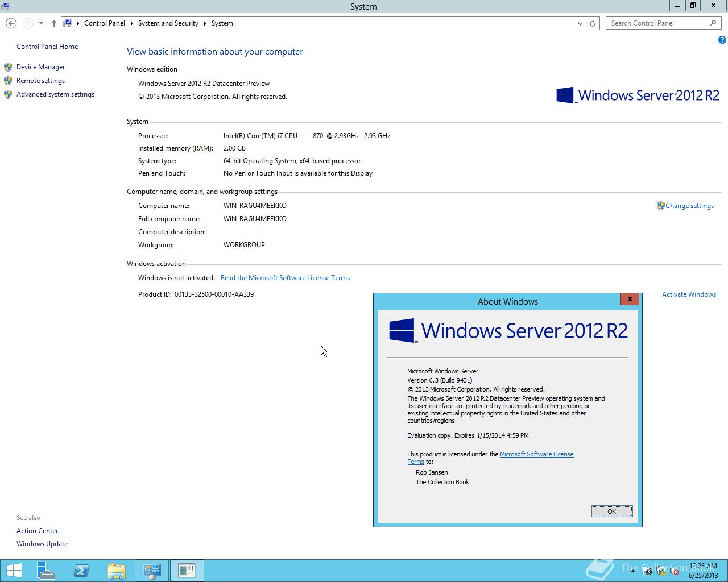Click the search magnifier icon
Image resolution: width=728 pixels, height=582 pixels.
click(713, 23)
